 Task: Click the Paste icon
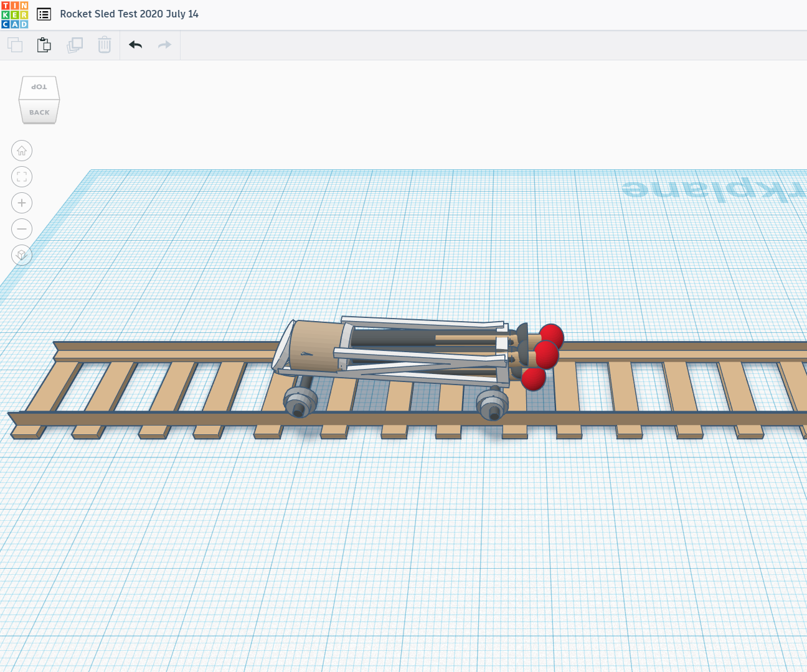44,45
